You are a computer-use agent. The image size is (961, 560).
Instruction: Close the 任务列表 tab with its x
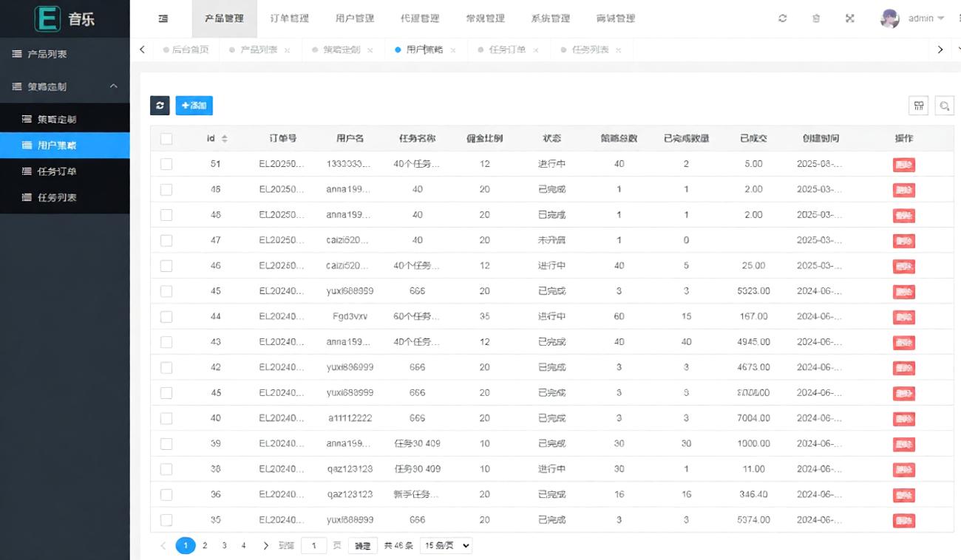[618, 50]
